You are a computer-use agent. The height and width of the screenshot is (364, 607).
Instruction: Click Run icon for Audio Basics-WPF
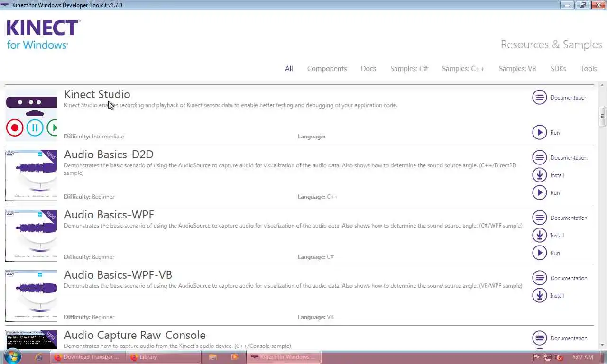pos(539,253)
